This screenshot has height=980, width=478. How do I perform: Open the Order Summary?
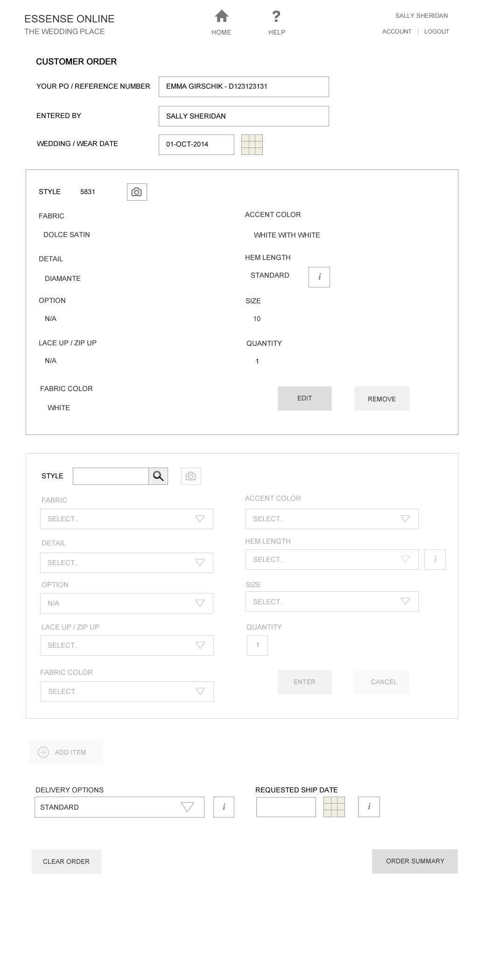pyautogui.click(x=415, y=861)
